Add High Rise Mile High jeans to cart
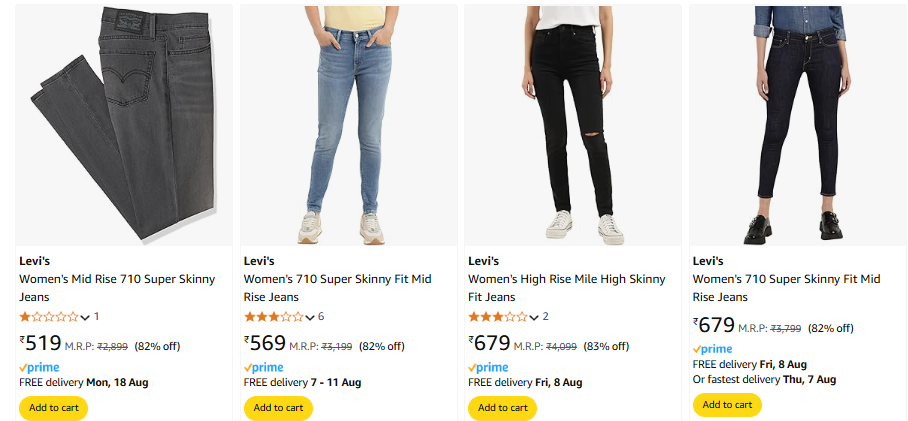This screenshot has height=421, width=908. tap(502, 408)
